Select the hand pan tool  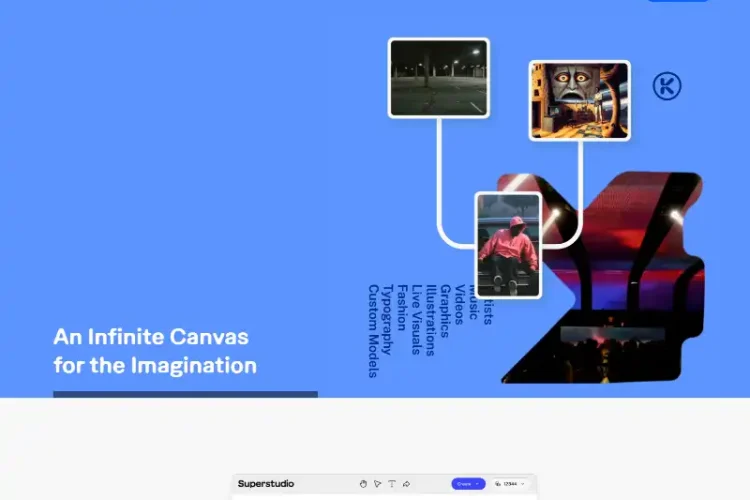pyautogui.click(x=363, y=484)
